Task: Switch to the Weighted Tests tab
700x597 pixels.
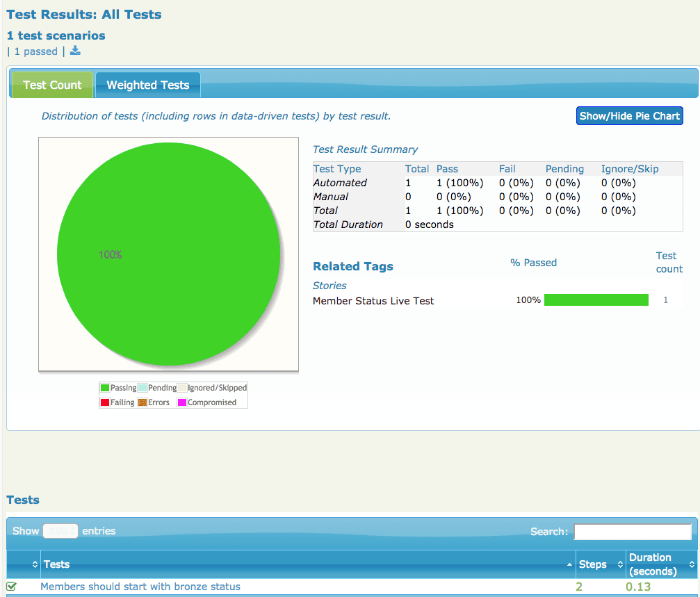Action: [x=147, y=85]
